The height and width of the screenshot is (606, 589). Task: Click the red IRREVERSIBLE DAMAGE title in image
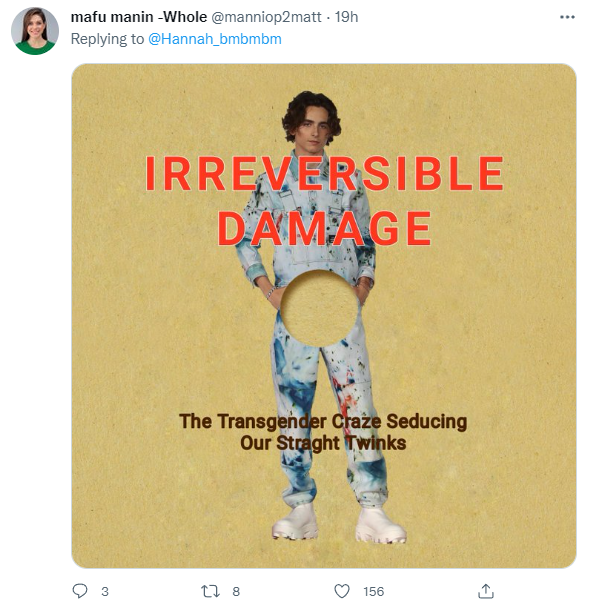(324, 201)
